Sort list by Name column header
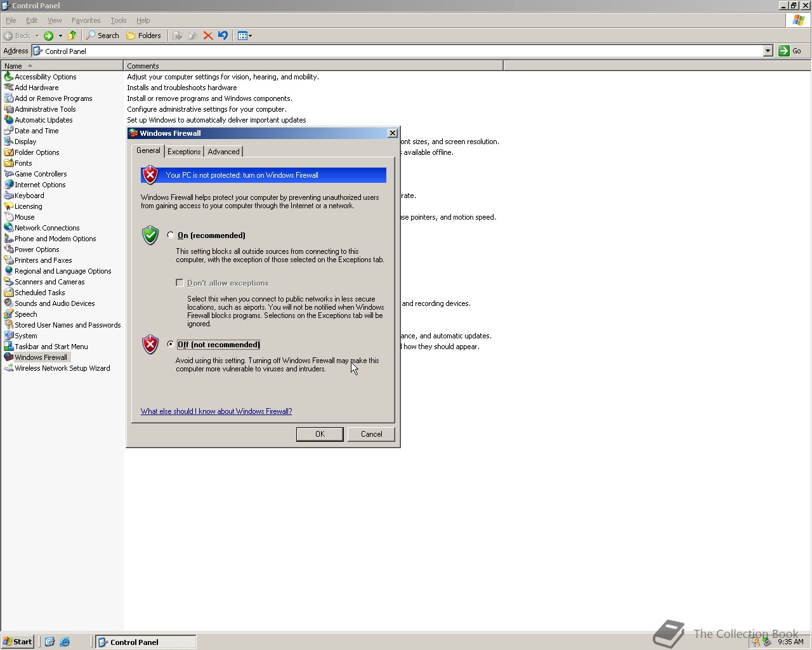This screenshot has width=812, height=650. [x=62, y=65]
